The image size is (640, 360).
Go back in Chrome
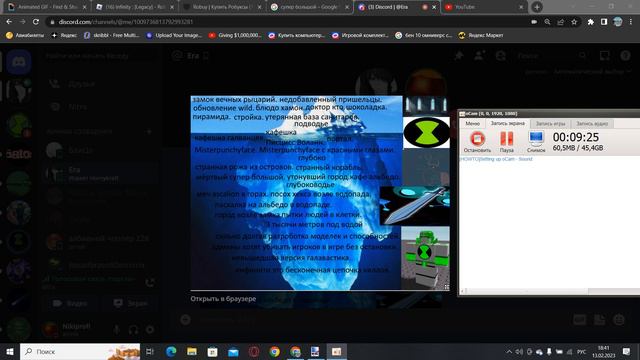pos(9,22)
